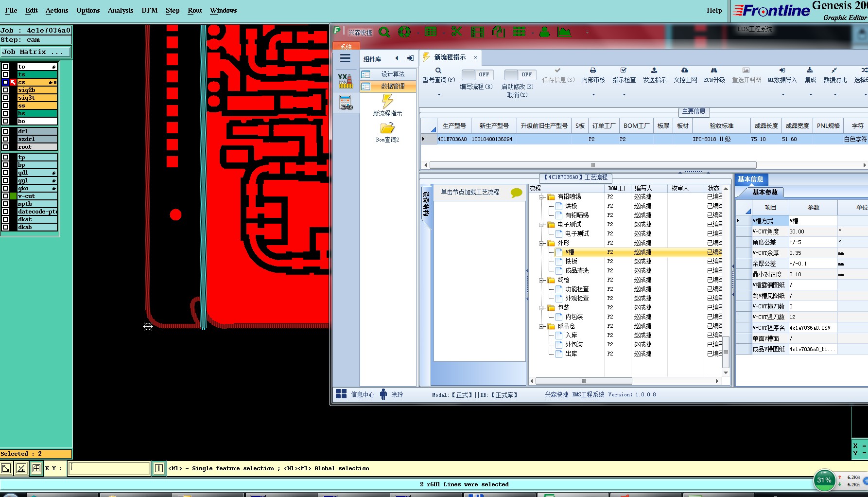Click the green magnifier search icon
This screenshot has width=868, height=497.
tap(384, 32)
